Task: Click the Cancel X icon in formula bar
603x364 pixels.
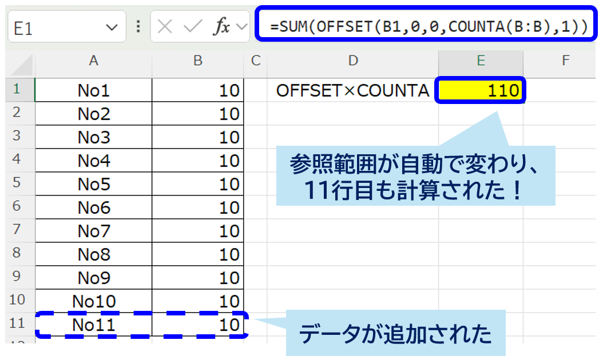Action: [x=165, y=27]
